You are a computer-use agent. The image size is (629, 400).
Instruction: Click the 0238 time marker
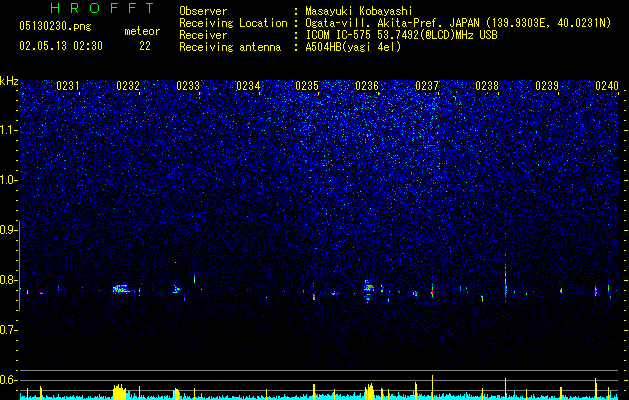[487, 86]
